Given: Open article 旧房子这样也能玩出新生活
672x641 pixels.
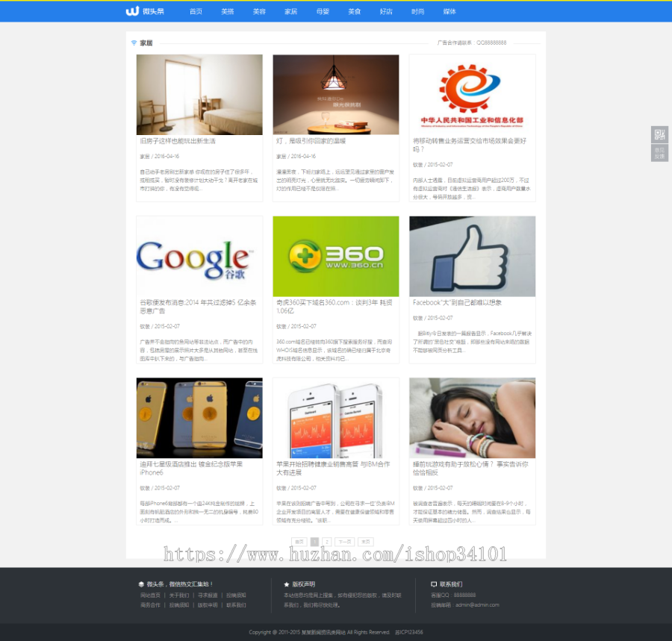Looking at the screenshot, I should coord(178,141).
